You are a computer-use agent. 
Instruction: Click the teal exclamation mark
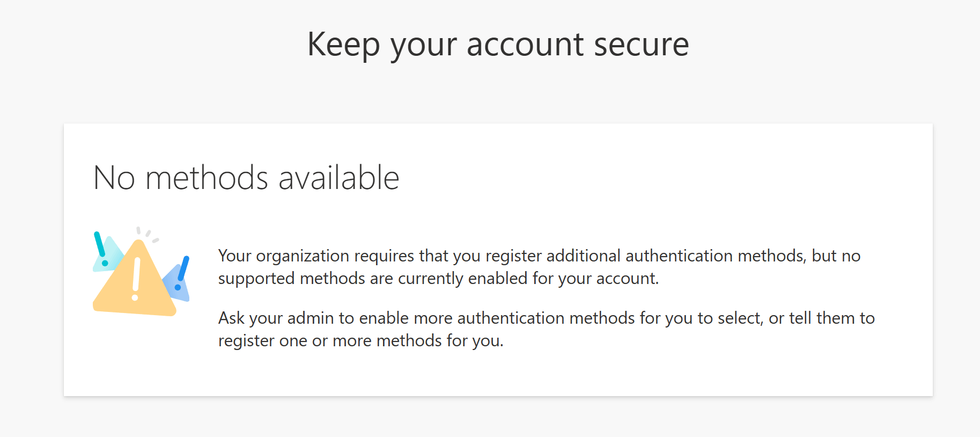pos(99,244)
